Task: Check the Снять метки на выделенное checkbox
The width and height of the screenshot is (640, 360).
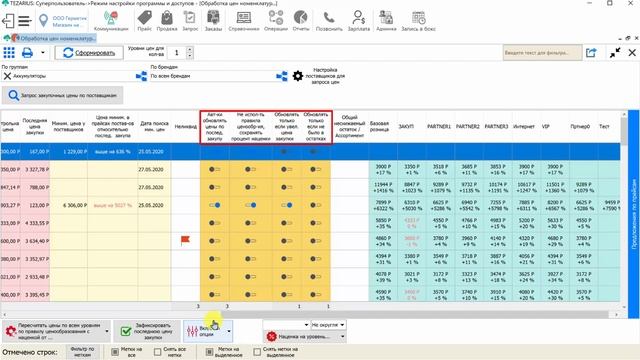Action: [257, 352]
